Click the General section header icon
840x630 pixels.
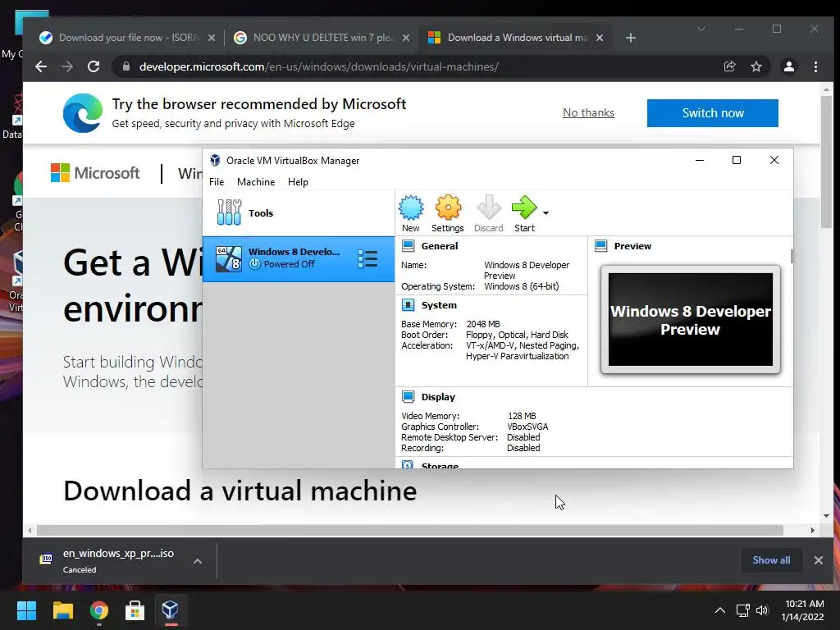[409, 246]
